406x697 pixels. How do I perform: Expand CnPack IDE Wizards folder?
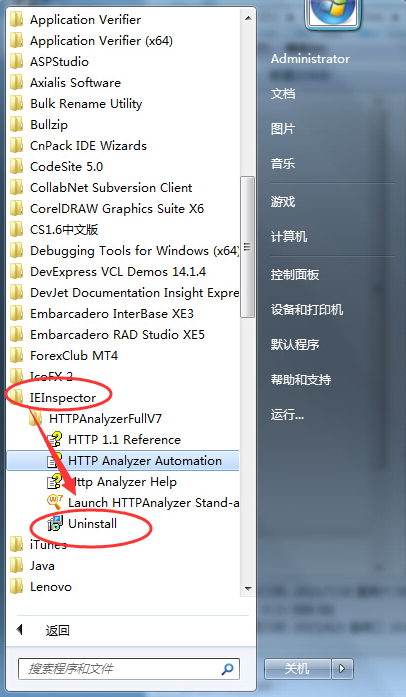88,145
